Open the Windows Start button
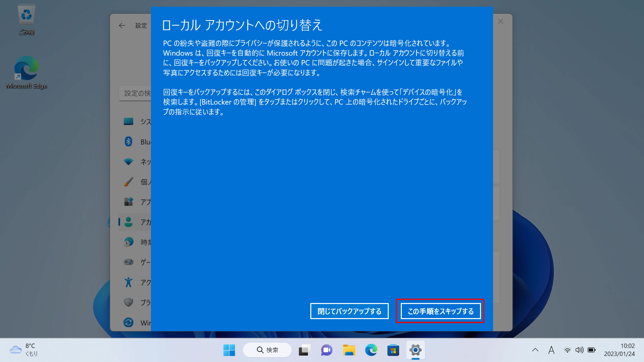Image resolution: width=644 pixels, height=362 pixels. (229, 350)
